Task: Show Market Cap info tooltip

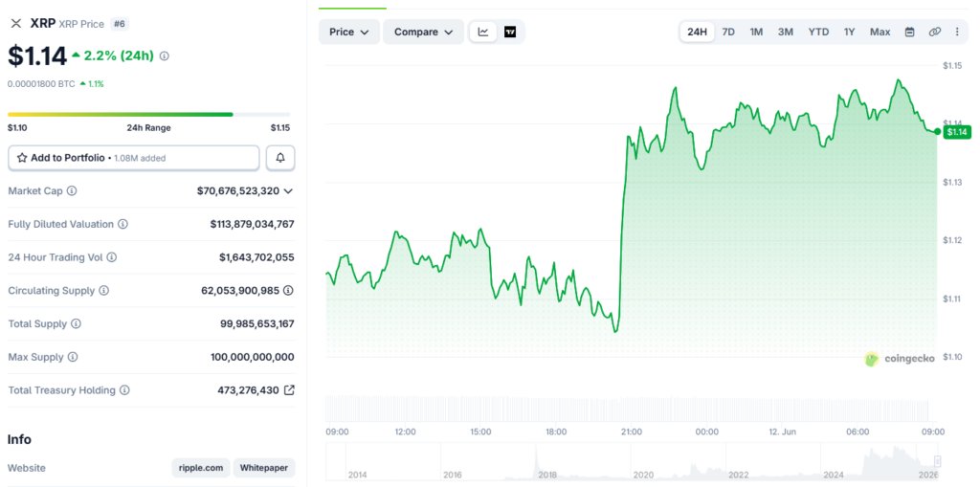Action: [72, 190]
